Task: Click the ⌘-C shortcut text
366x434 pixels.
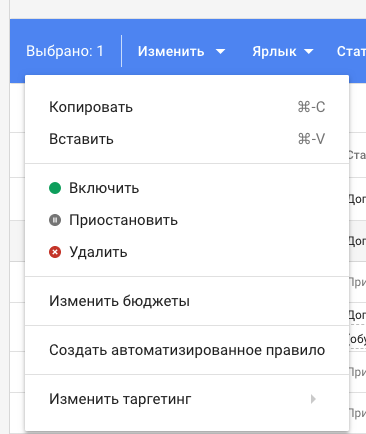Action: [311, 107]
